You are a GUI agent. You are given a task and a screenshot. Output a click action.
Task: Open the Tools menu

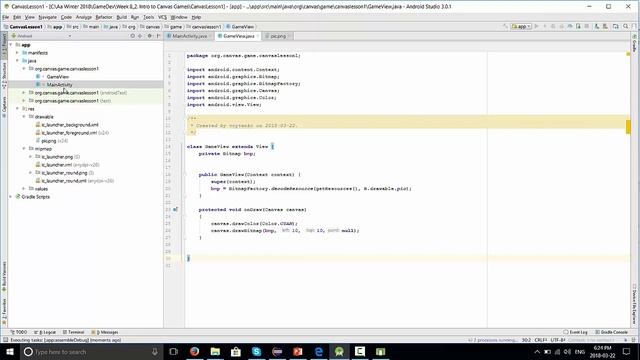(x=149, y=17)
